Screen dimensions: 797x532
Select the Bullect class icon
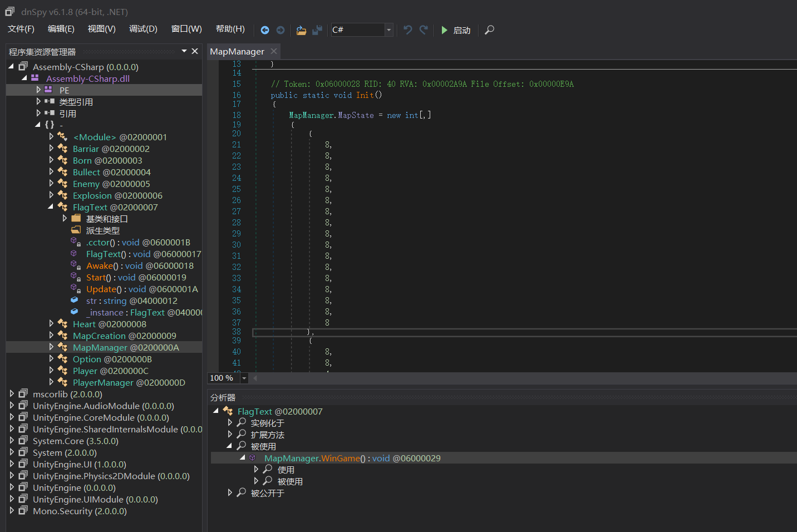click(x=63, y=172)
